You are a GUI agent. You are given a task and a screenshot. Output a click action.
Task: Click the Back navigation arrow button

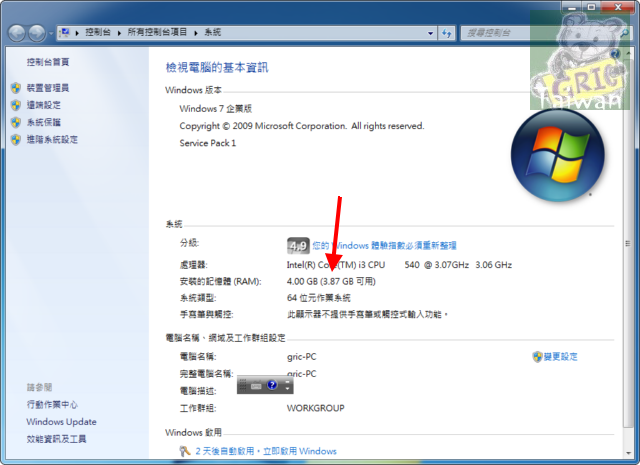click(x=17, y=33)
